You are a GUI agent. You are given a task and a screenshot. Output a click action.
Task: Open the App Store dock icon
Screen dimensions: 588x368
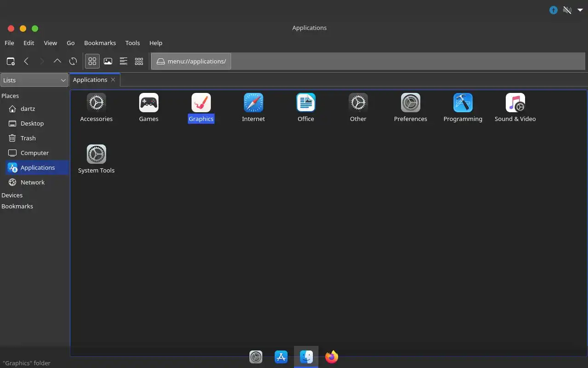pos(281,356)
